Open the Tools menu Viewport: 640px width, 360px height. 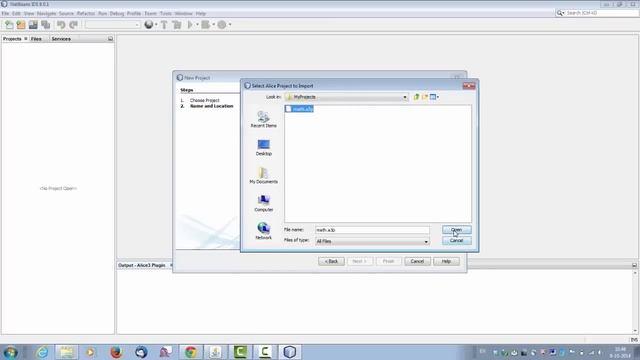point(166,13)
